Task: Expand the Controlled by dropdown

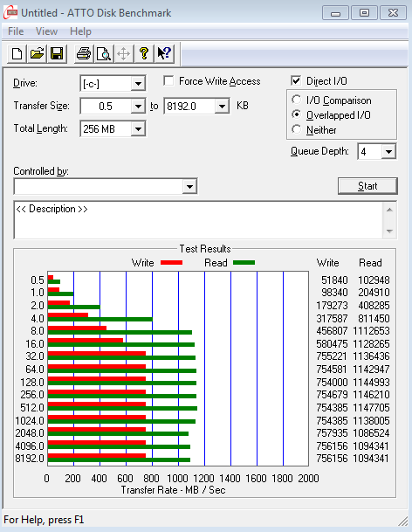Action: (x=189, y=187)
